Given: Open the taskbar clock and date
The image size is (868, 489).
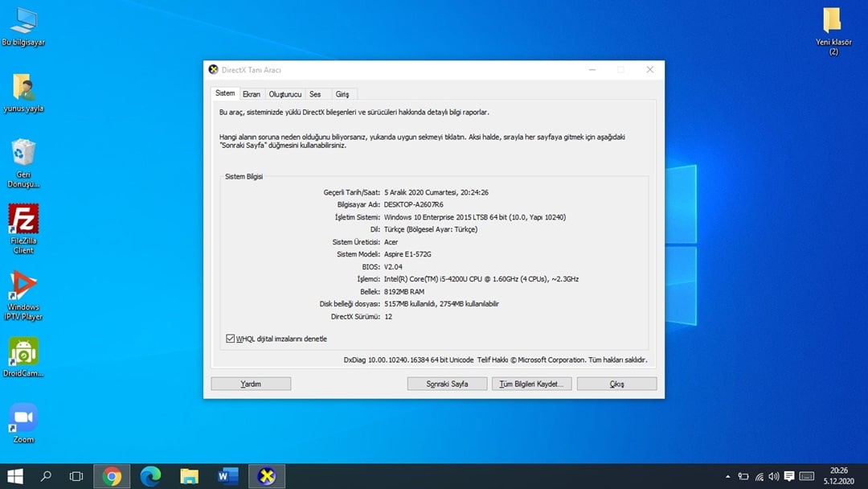Looking at the screenshot, I should point(838,476).
